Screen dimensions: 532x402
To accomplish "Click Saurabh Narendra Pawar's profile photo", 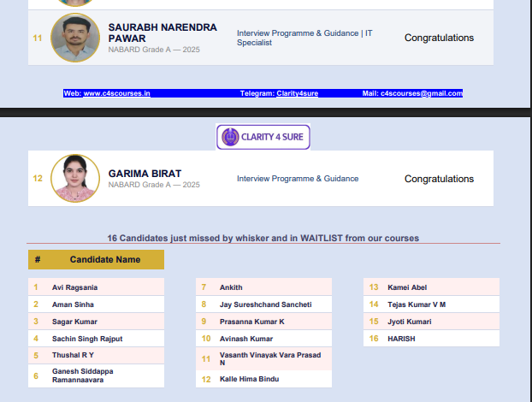I will point(75,38).
